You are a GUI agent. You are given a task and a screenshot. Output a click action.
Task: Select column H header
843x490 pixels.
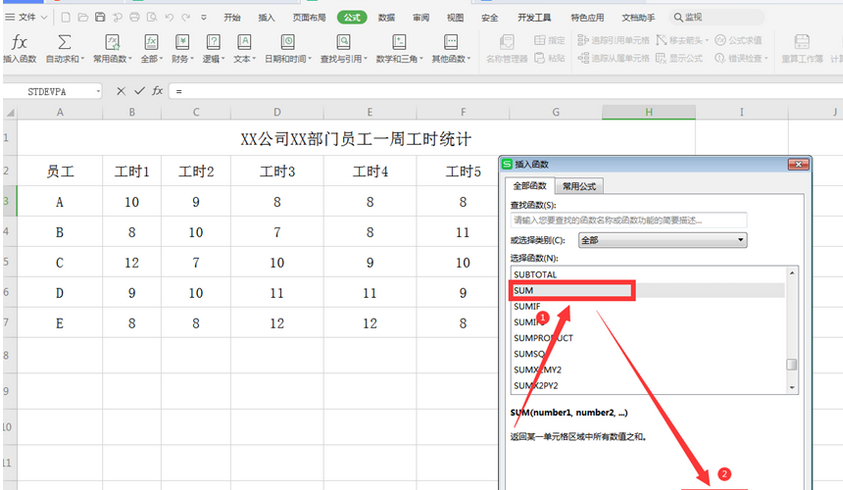(649, 112)
